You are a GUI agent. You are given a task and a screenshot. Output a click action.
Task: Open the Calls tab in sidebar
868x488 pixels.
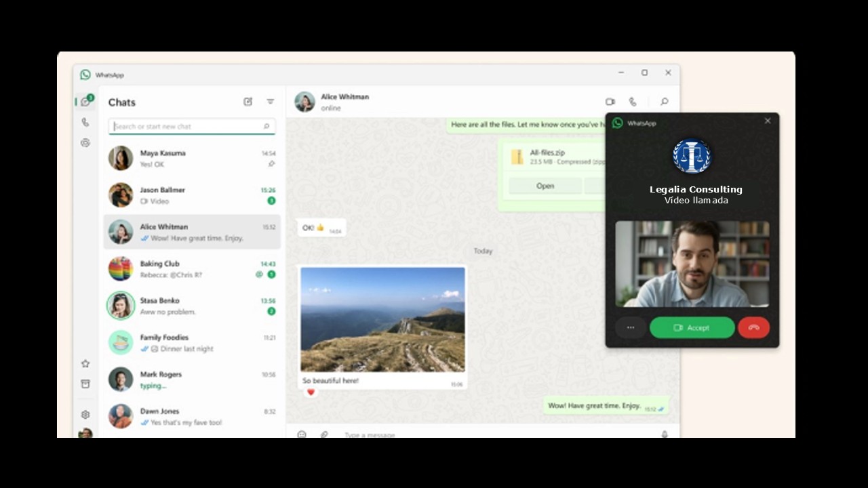[x=85, y=123]
